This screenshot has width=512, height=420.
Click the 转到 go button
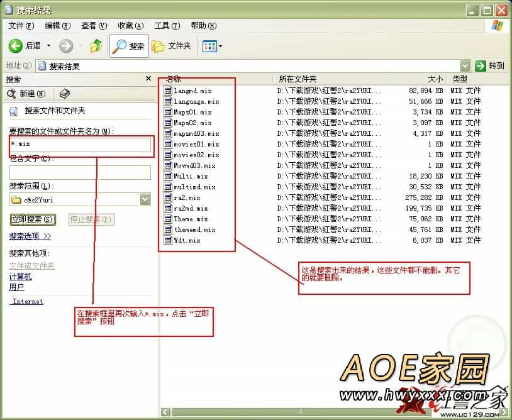[490, 65]
